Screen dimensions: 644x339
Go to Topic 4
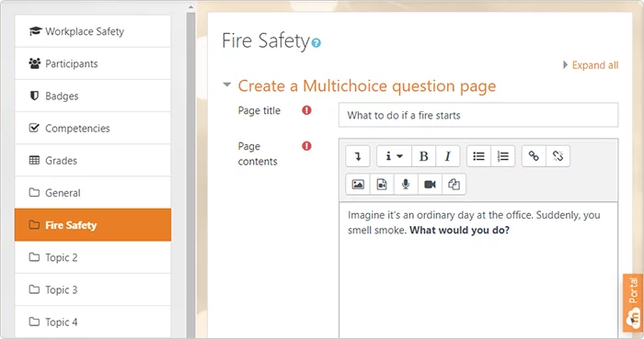tap(93, 322)
